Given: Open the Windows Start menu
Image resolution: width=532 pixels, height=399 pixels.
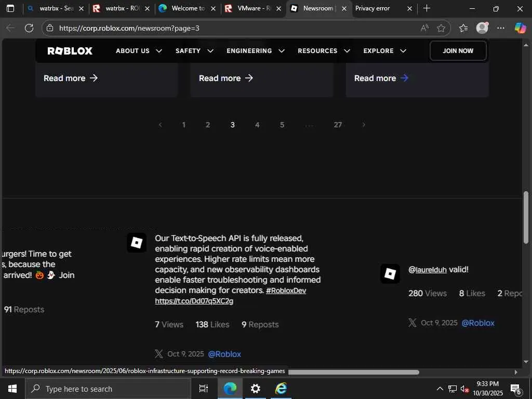Looking at the screenshot, I should (12, 389).
